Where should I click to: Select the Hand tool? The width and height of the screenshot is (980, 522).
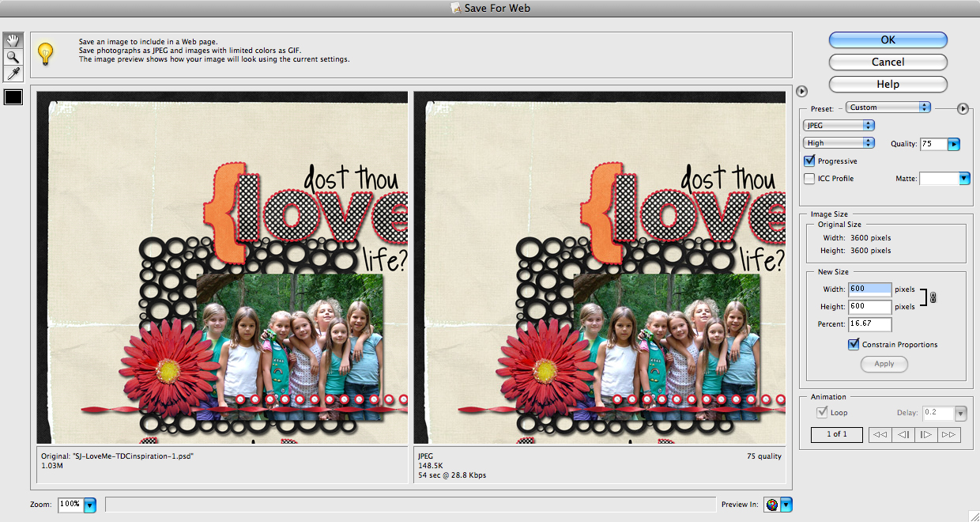13,41
